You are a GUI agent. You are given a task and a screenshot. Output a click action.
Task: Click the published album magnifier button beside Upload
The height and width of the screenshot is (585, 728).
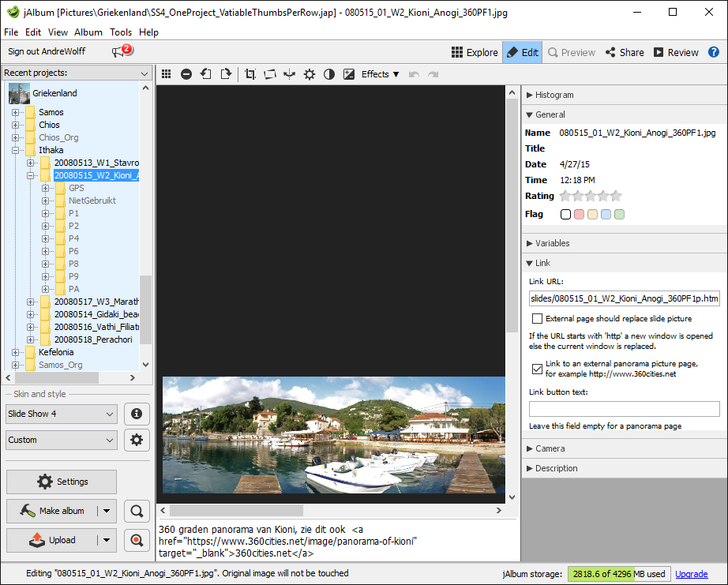(137, 540)
